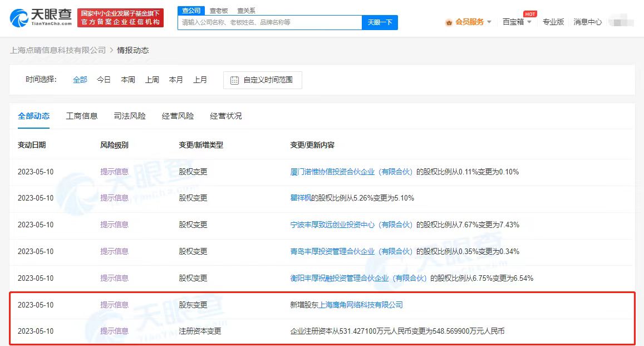Click the 变更/更新内容 column header
The height and width of the screenshot is (346, 644).
(312, 145)
